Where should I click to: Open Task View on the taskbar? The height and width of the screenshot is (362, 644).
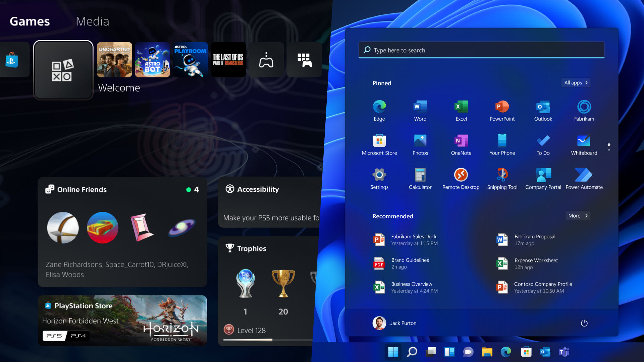[431, 352]
